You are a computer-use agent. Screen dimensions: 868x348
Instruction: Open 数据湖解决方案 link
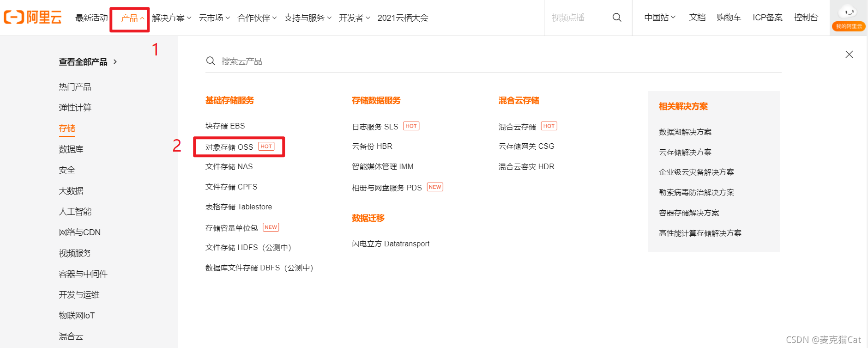[x=685, y=132]
